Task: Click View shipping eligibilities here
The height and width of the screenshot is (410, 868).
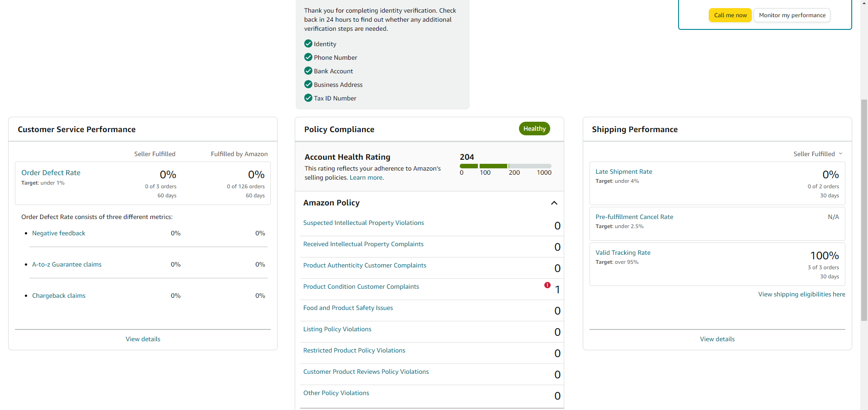Action: [x=802, y=294]
